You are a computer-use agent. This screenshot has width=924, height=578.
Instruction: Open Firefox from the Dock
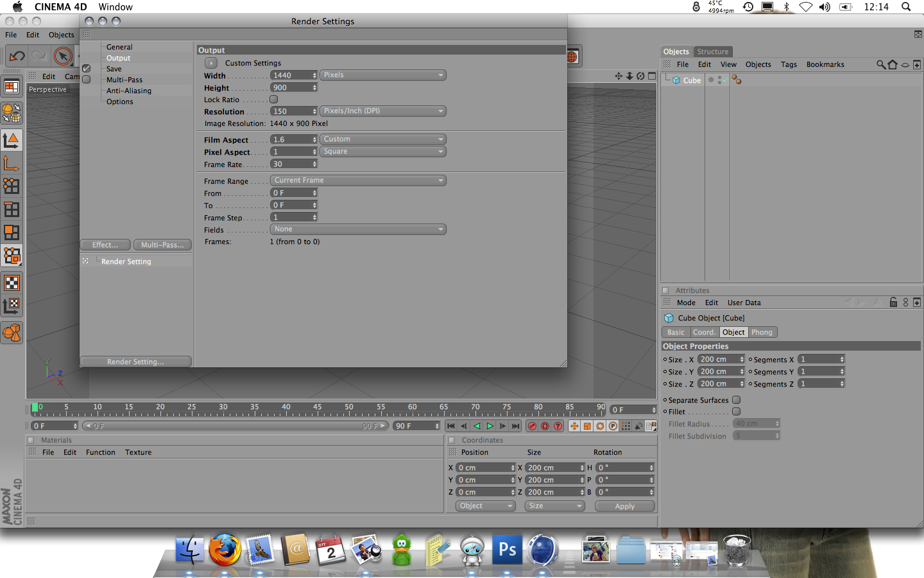point(225,550)
